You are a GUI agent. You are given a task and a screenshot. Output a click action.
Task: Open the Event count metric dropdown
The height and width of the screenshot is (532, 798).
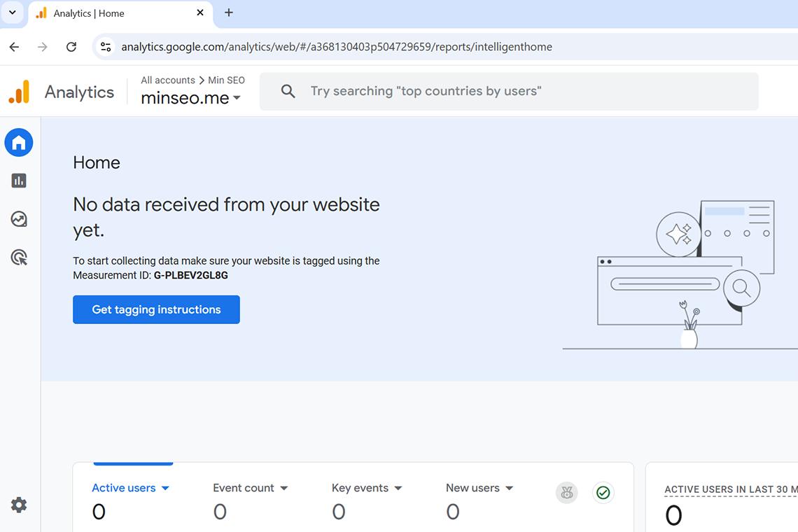[284, 489]
